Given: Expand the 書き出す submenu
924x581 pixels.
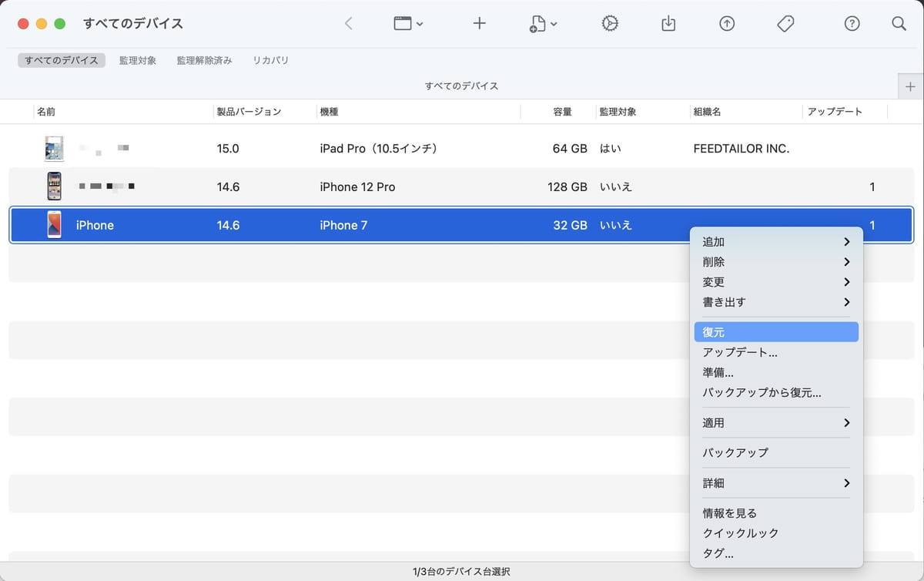Looking at the screenshot, I should click(775, 302).
